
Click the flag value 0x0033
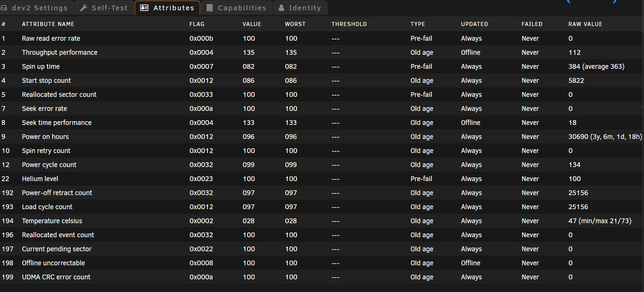click(x=201, y=95)
